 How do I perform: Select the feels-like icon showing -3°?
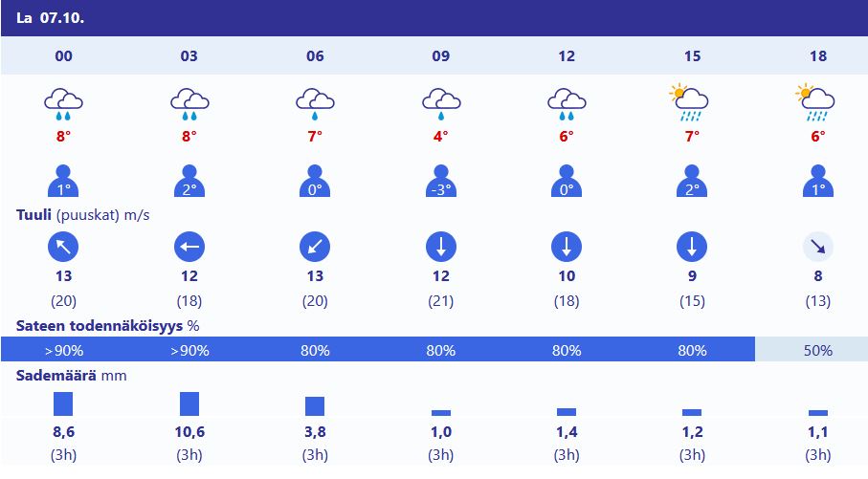441,181
